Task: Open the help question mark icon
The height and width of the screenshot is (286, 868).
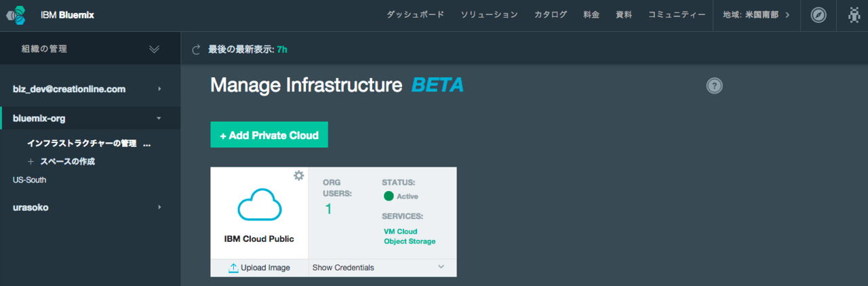Action: click(714, 86)
